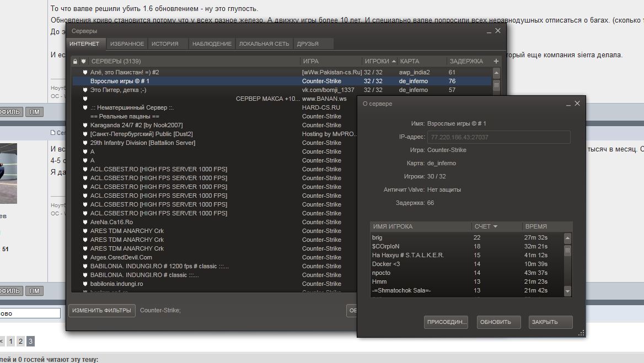Click VAC shield icon of Это Питер, детка
The image size is (644, 363).
coord(85,90)
